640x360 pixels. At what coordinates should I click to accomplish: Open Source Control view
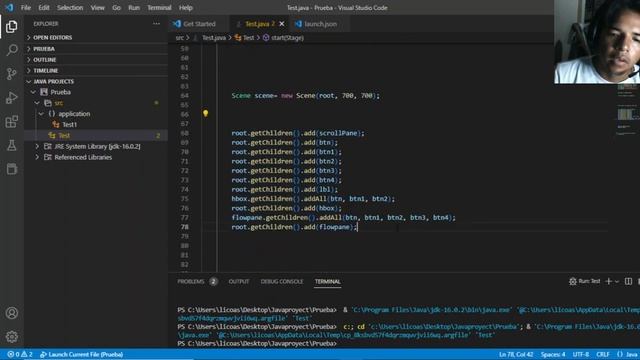11,74
